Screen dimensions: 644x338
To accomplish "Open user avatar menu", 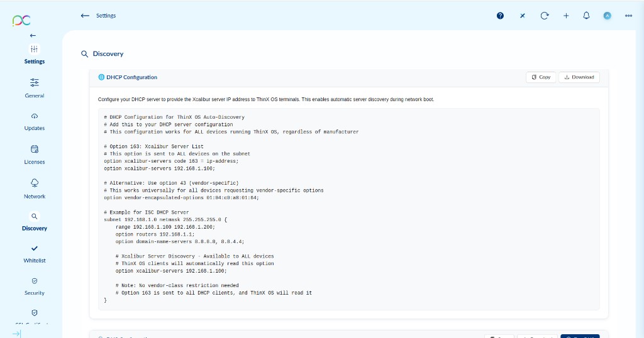I will [608, 16].
